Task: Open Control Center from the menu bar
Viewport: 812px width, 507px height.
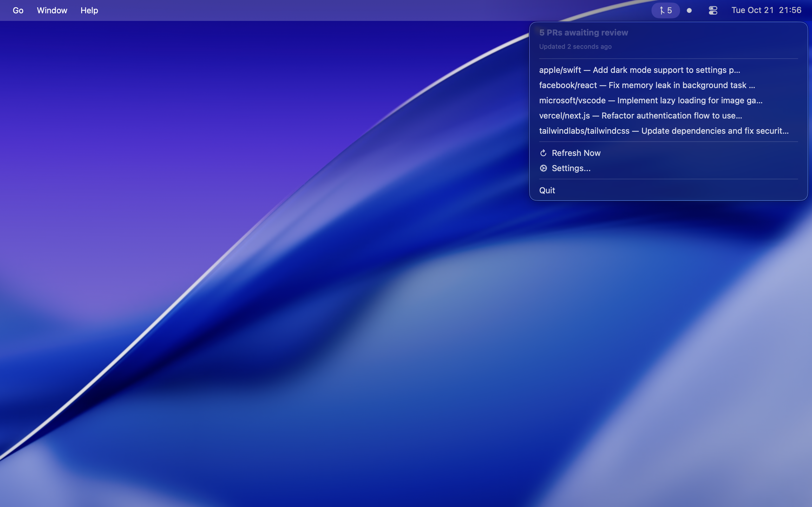Action: click(x=712, y=10)
